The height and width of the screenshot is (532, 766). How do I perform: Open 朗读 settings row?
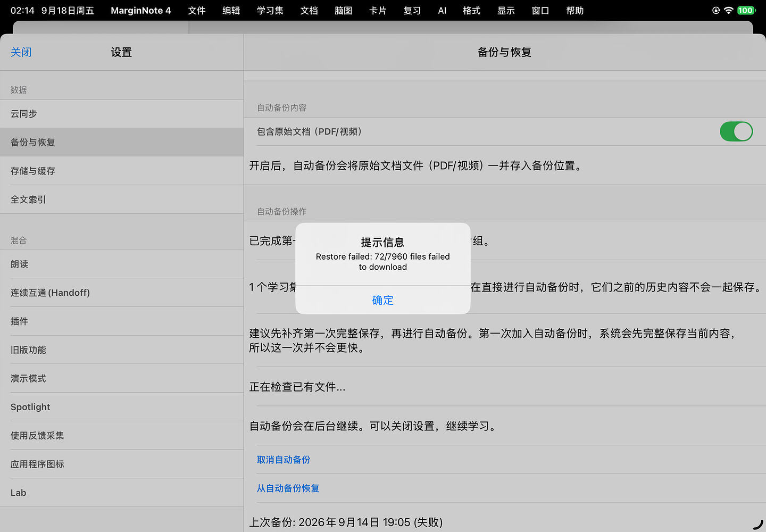[x=122, y=264]
